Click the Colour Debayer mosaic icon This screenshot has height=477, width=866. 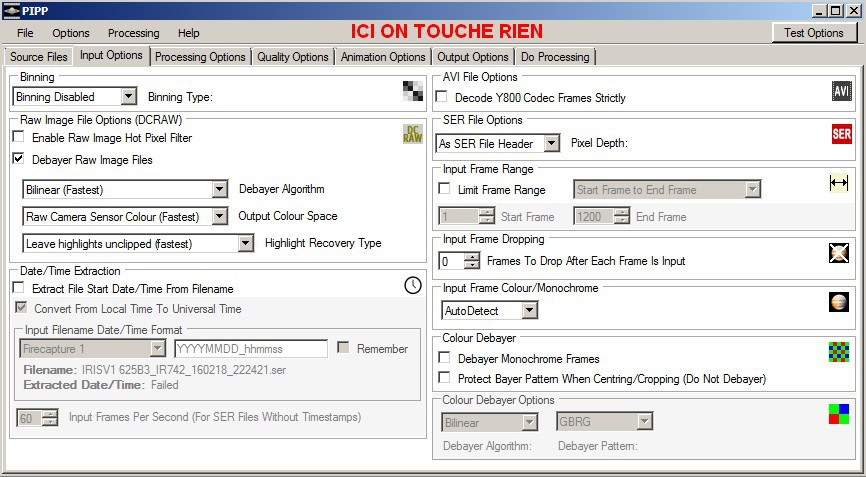(838, 352)
